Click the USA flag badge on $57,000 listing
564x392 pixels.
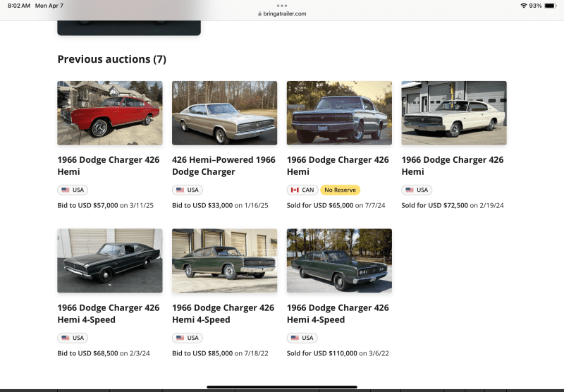(73, 190)
